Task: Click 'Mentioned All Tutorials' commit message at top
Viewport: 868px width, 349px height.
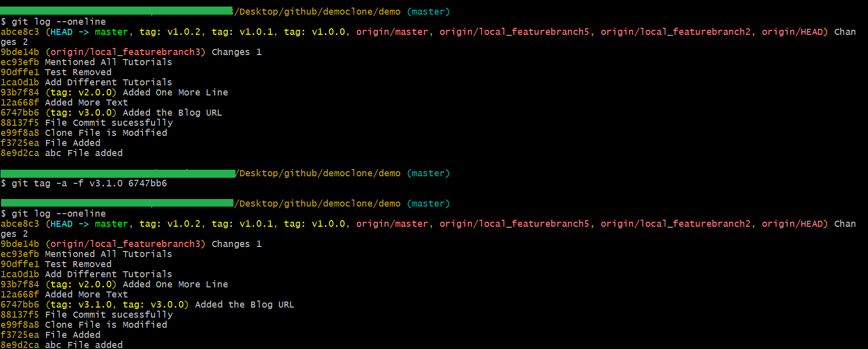Action: 109,62
